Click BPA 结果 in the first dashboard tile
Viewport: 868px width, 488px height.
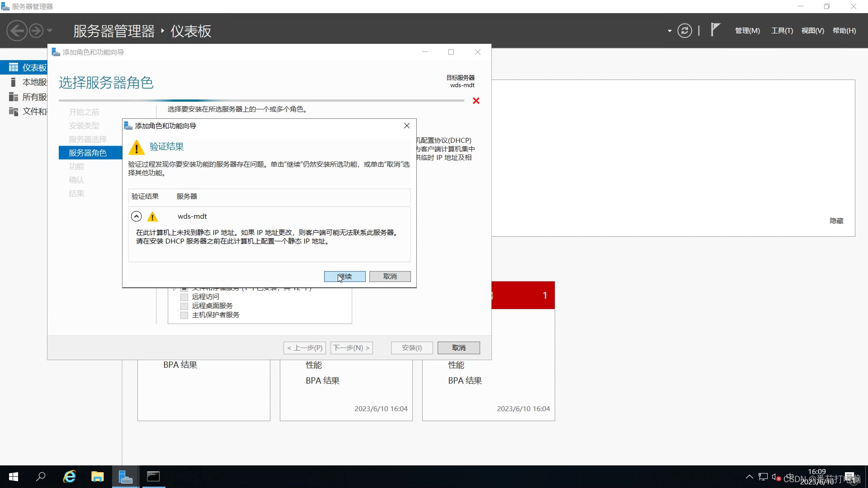pyautogui.click(x=180, y=365)
